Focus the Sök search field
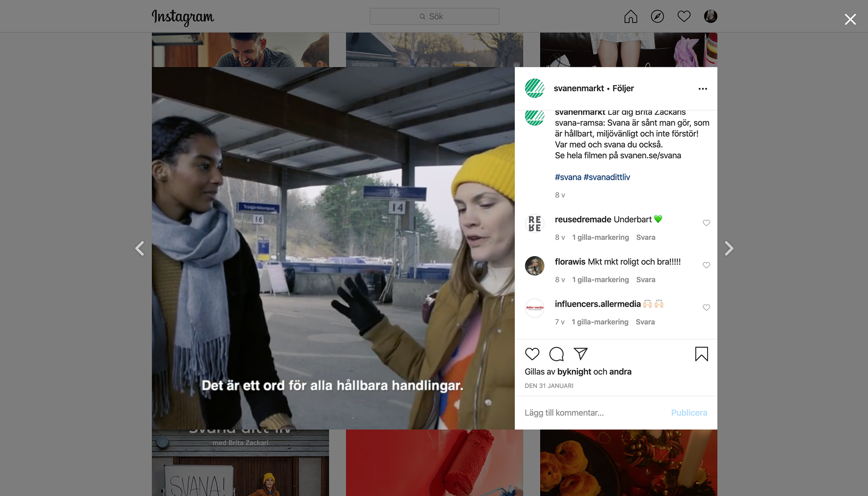Image resolution: width=868 pixels, height=496 pixels. (434, 16)
